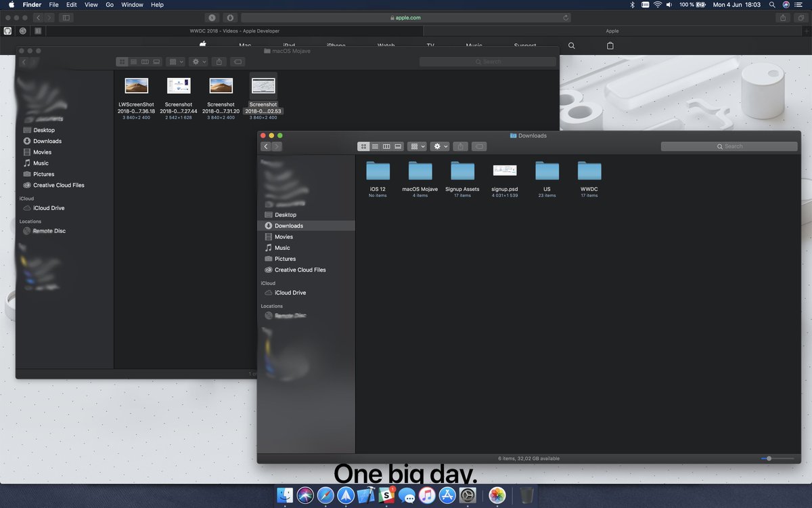Click shopping bag icon on Apple website
Viewport: 812px width, 508px height.
pyautogui.click(x=610, y=45)
